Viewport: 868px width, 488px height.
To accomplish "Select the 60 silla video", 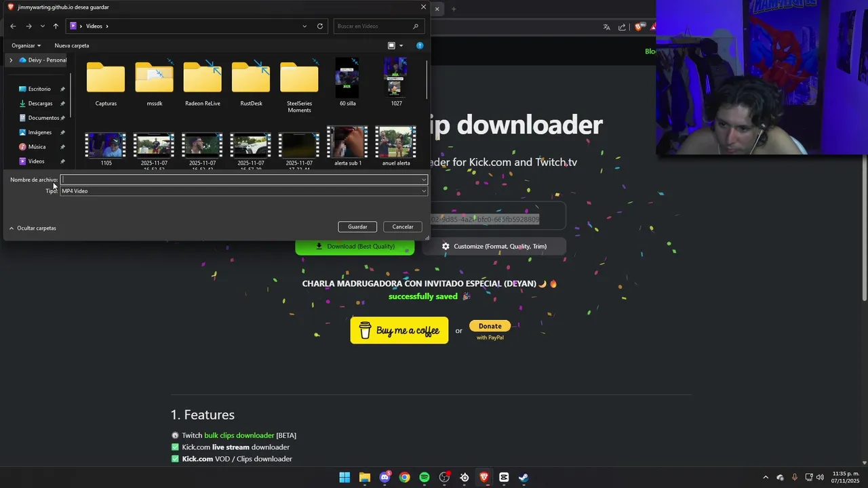I will click(x=347, y=83).
